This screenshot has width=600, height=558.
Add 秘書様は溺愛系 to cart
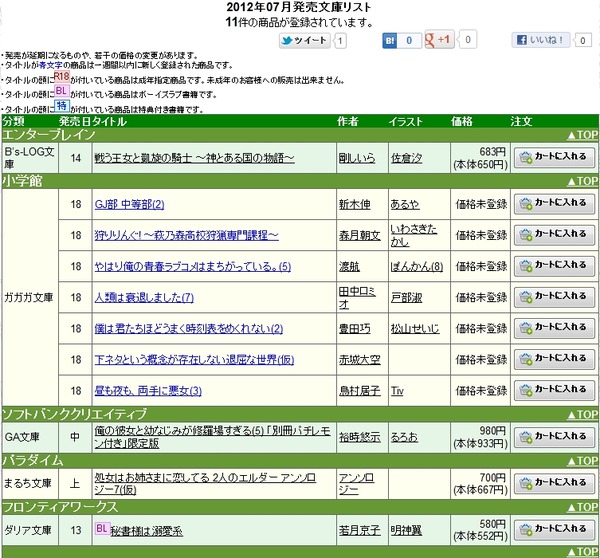[x=554, y=530]
